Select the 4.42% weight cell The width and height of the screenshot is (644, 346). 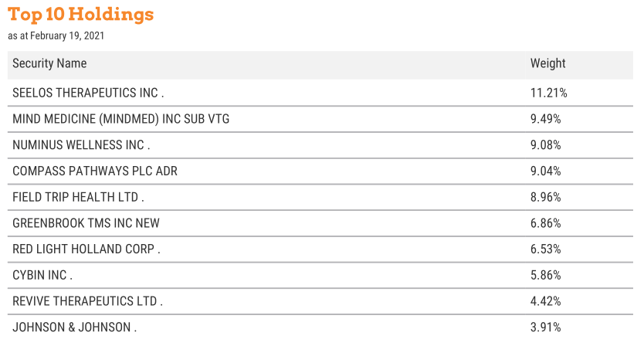coord(545,301)
